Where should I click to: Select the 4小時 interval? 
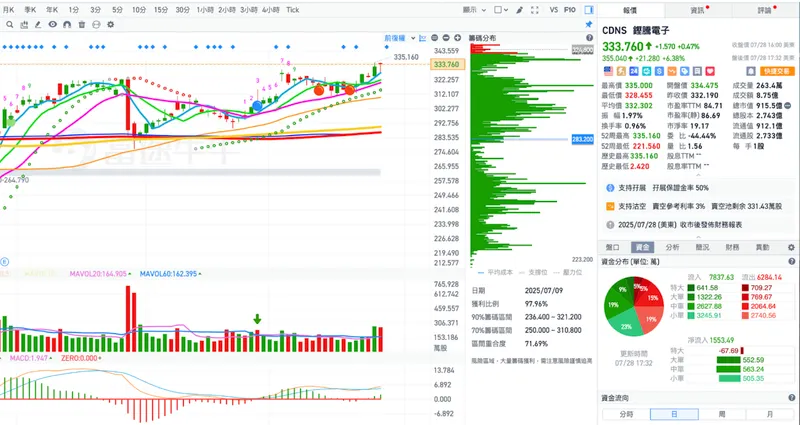click(x=270, y=10)
